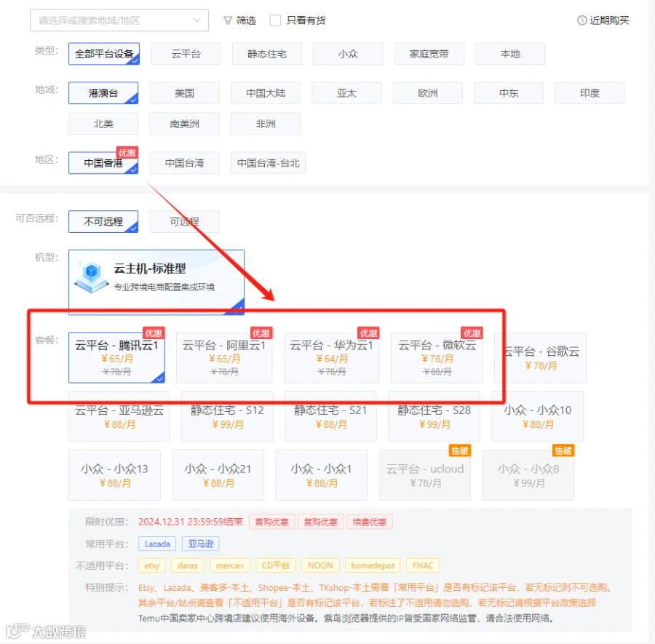Select package 云平台 - 谷歌云
The image size is (655, 644).
541,357
